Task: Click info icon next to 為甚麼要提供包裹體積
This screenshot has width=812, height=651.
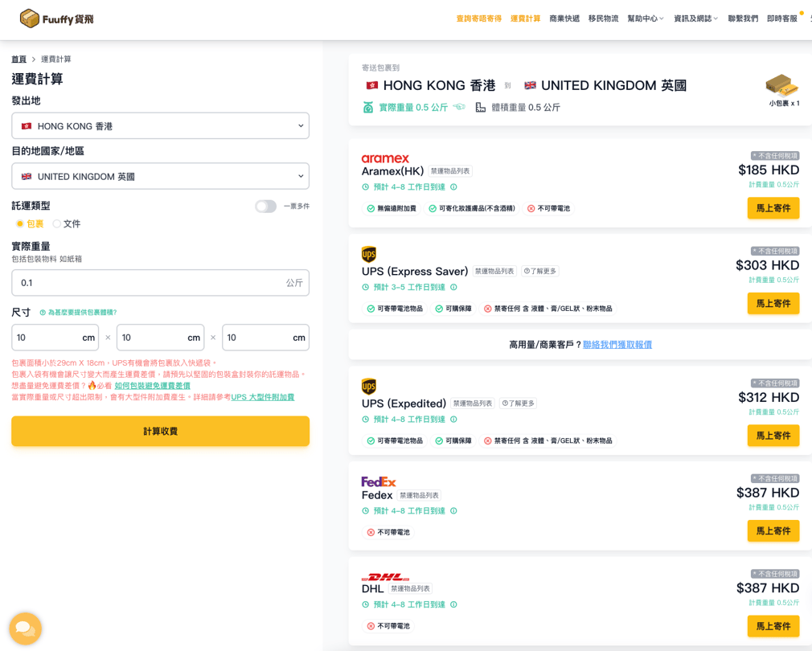Action: point(43,313)
